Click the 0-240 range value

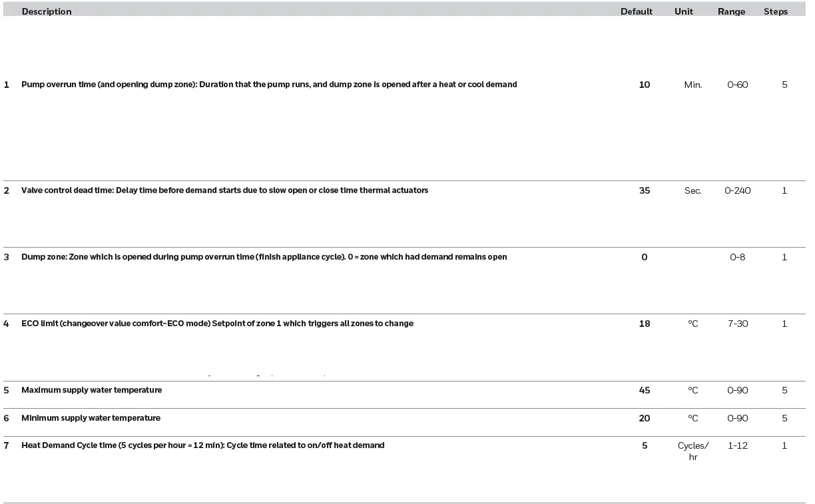(x=738, y=190)
